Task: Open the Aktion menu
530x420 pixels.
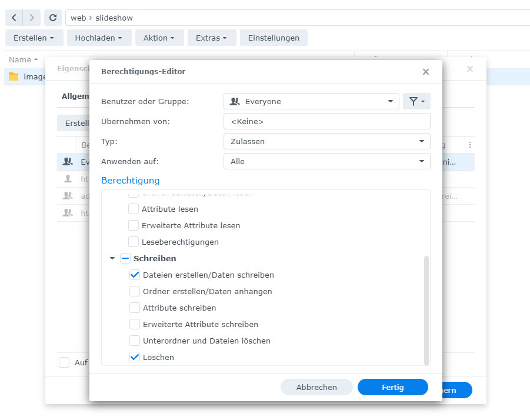Action: [159, 38]
